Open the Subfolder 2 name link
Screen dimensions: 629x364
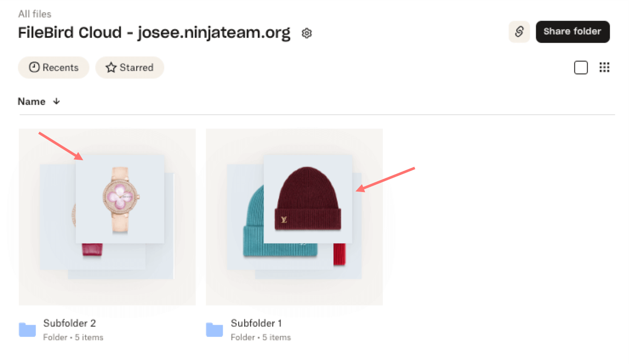point(69,323)
